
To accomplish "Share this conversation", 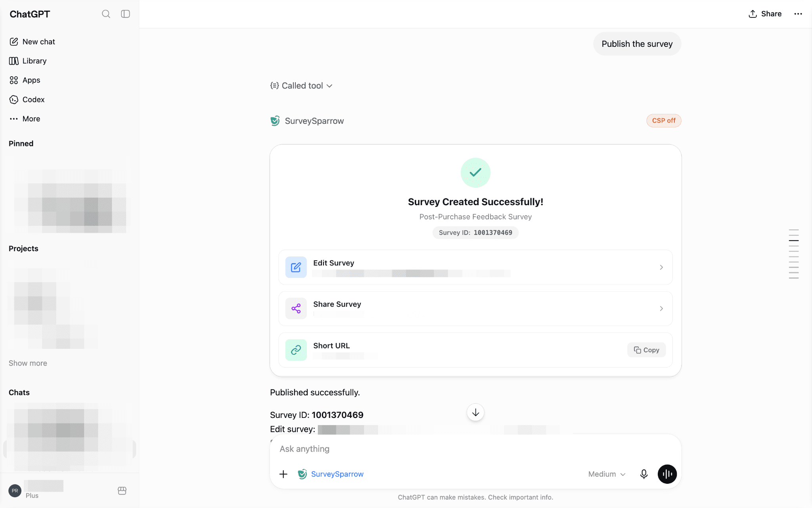I will click(765, 14).
